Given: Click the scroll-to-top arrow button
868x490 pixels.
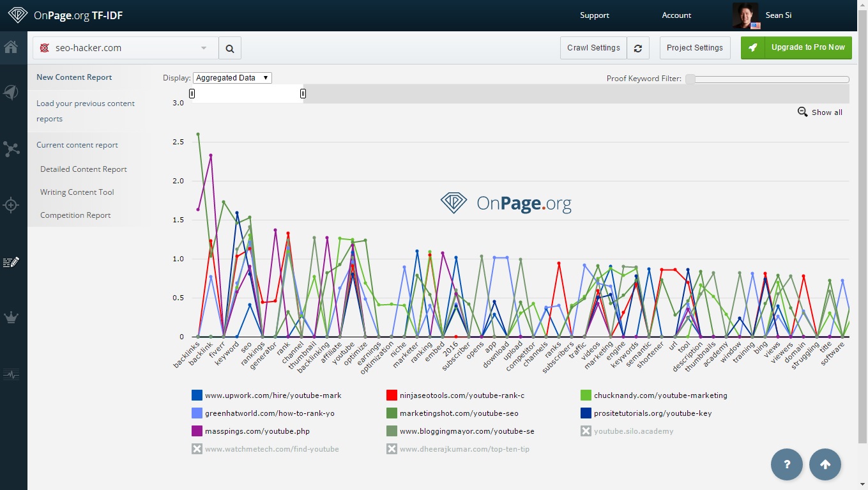Looking at the screenshot, I should (x=825, y=464).
